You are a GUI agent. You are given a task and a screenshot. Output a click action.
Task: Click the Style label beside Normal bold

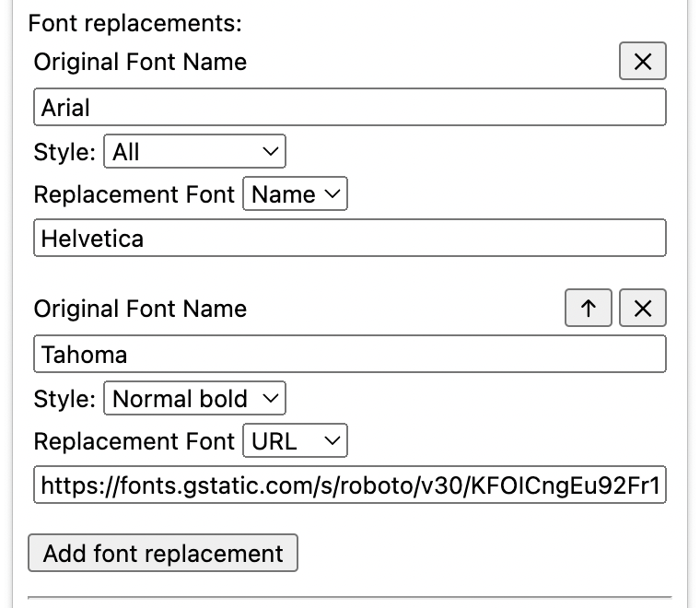tap(64, 399)
